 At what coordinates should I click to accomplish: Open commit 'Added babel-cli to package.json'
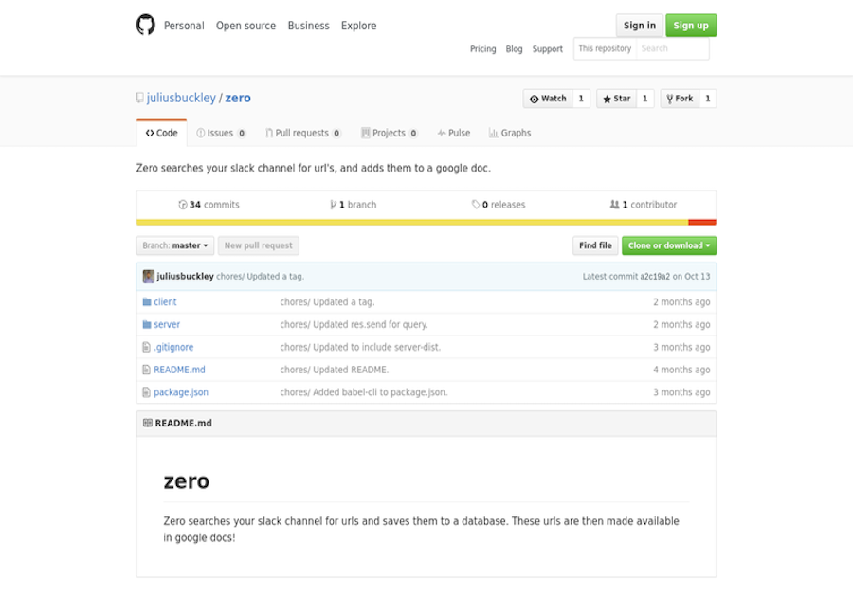[x=364, y=392]
